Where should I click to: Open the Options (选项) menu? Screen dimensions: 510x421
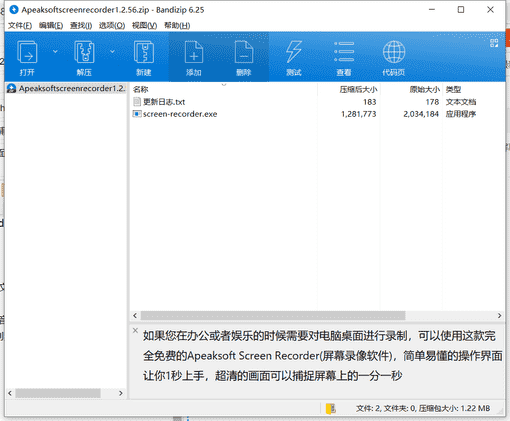(112, 26)
